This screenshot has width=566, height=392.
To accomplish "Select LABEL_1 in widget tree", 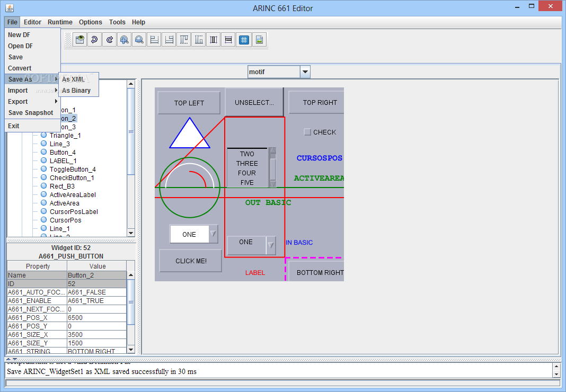I will coord(63,161).
